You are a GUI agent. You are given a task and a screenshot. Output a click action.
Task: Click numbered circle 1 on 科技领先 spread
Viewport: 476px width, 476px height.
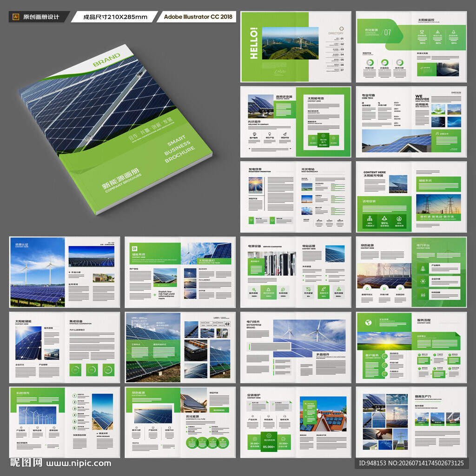(74, 396)
